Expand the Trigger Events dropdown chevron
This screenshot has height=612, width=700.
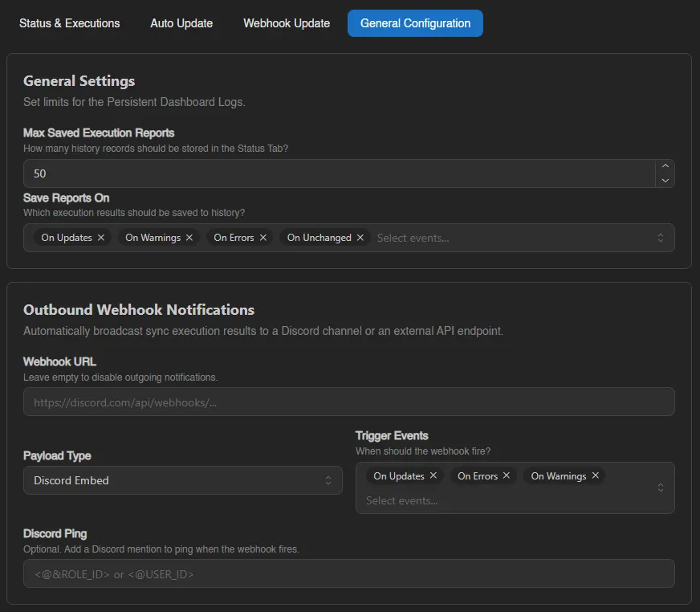(661, 488)
